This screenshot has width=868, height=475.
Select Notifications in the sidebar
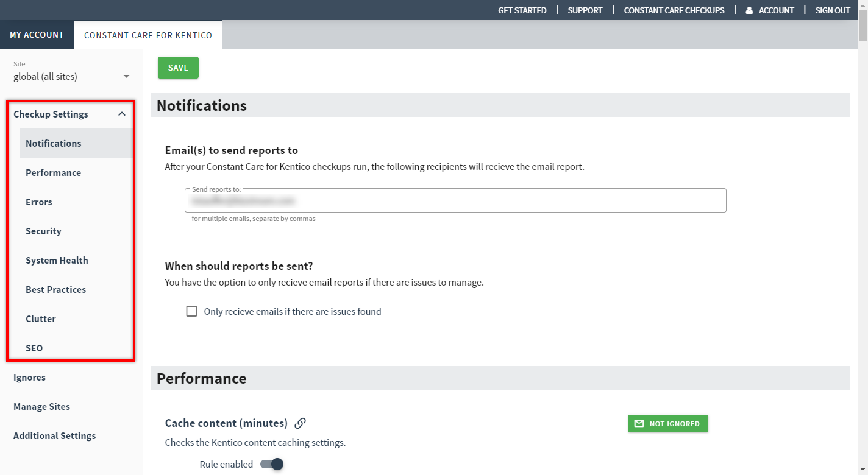coord(76,143)
